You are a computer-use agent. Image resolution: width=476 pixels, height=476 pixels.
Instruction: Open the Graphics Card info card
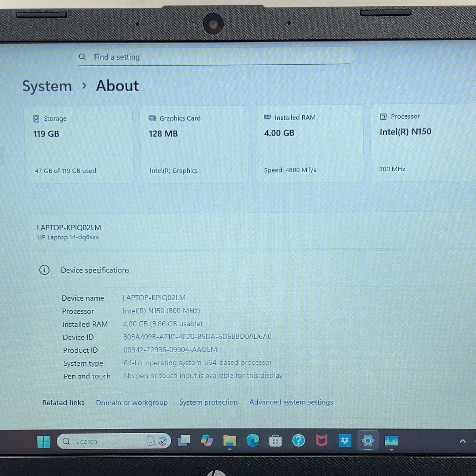194,144
